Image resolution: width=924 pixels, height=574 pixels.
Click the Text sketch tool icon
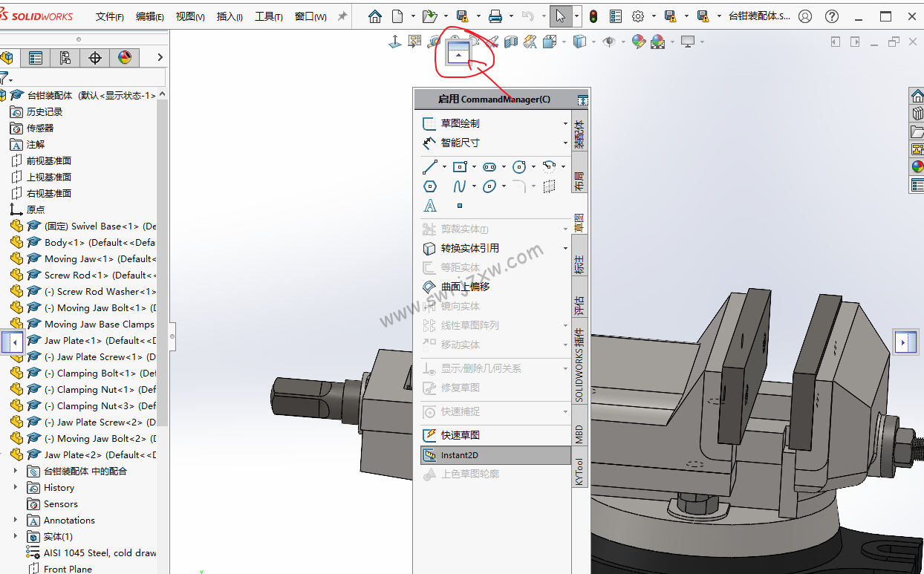pos(430,206)
